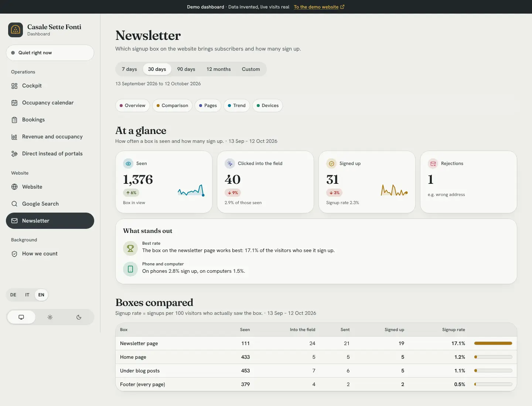Image resolution: width=532 pixels, height=406 pixels.
Task: Open Direct instead of portals page
Action: (x=50, y=154)
